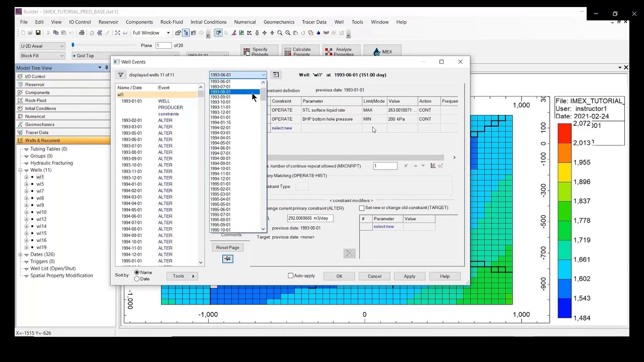Click the Reset Page button
Viewport: 644px width, 362px height.
click(227, 247)
